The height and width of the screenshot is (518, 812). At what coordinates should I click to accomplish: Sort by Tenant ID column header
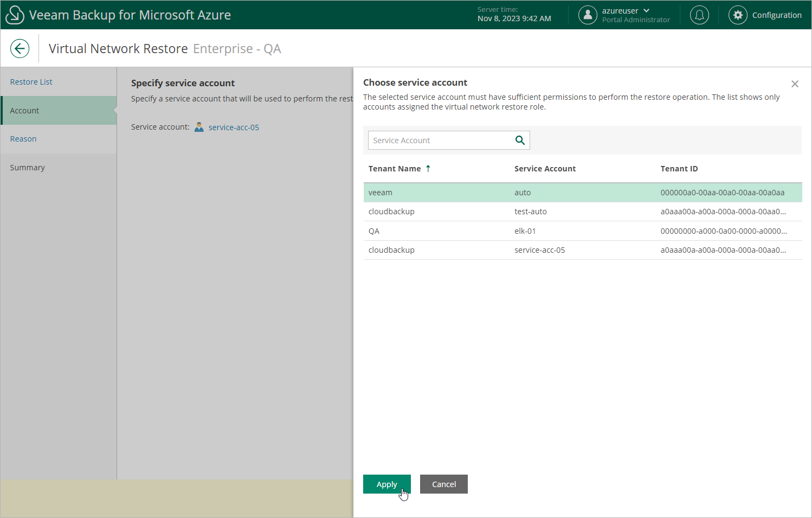point(679,169)
